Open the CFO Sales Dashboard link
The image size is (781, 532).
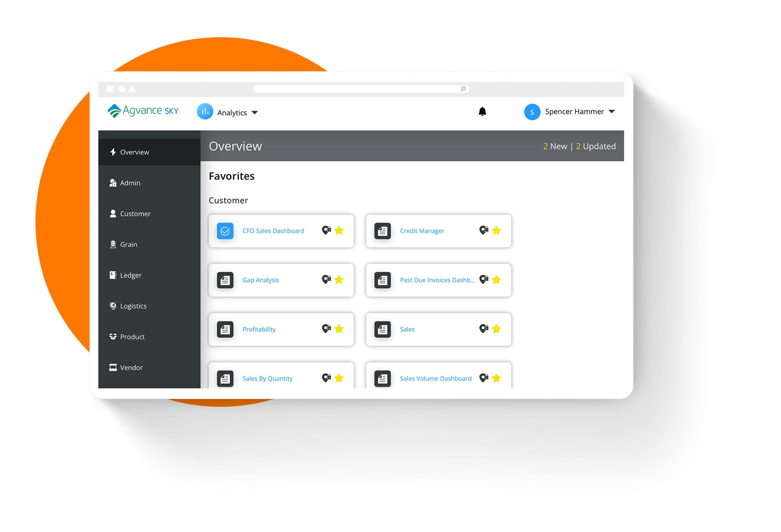coord(273,231)
